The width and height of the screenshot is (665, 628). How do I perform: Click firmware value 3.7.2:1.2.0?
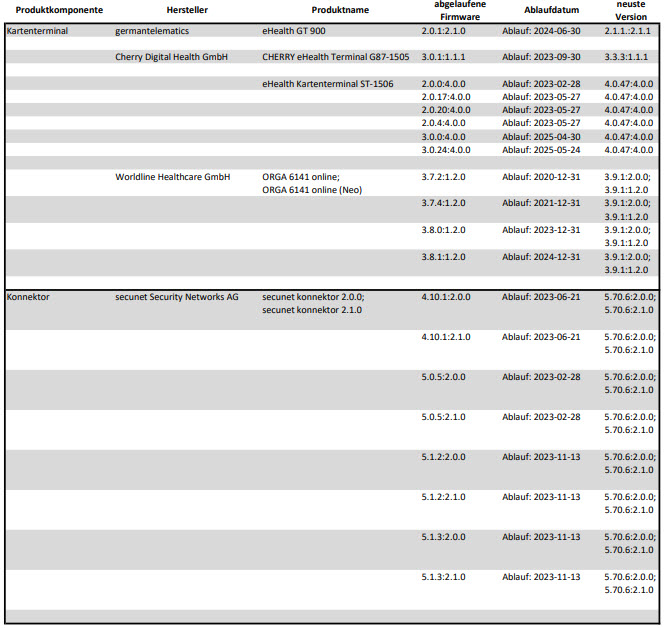tap(443, 177)
